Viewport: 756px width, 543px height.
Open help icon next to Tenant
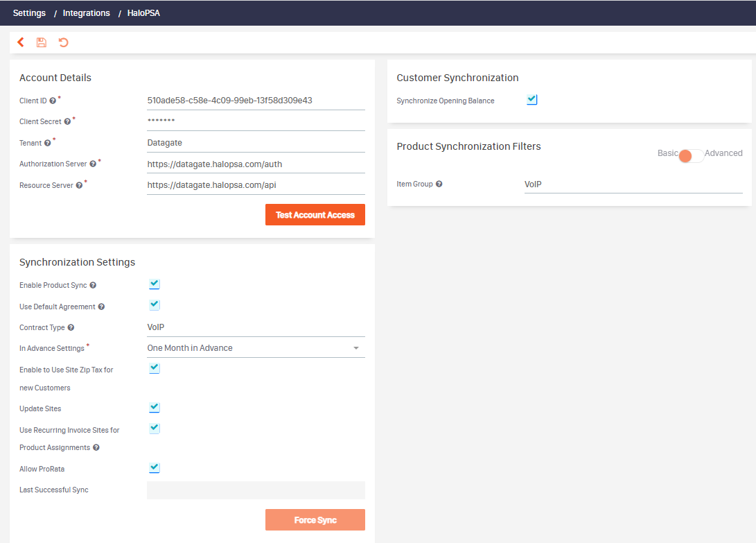47,144
